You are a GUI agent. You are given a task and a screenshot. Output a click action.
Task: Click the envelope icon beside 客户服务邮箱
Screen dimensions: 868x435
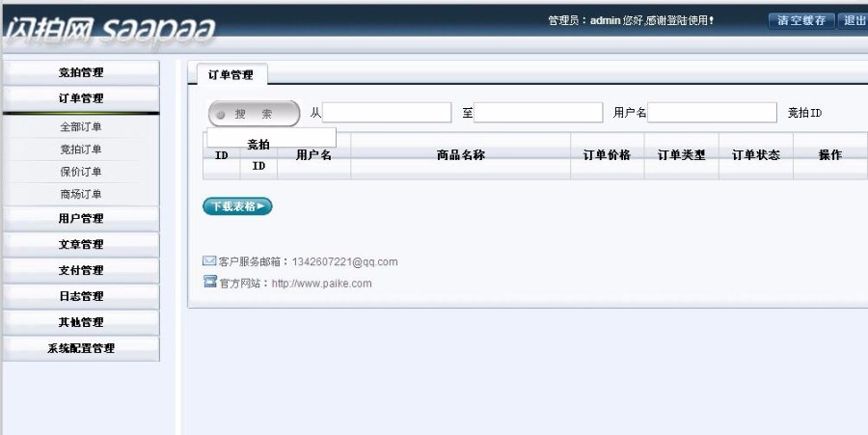209,260
